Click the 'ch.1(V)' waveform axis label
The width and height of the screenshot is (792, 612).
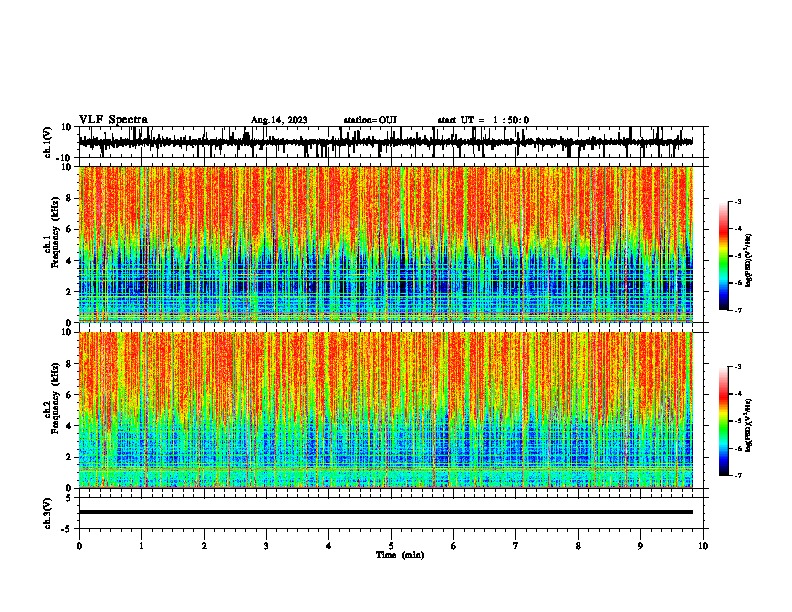48,142
